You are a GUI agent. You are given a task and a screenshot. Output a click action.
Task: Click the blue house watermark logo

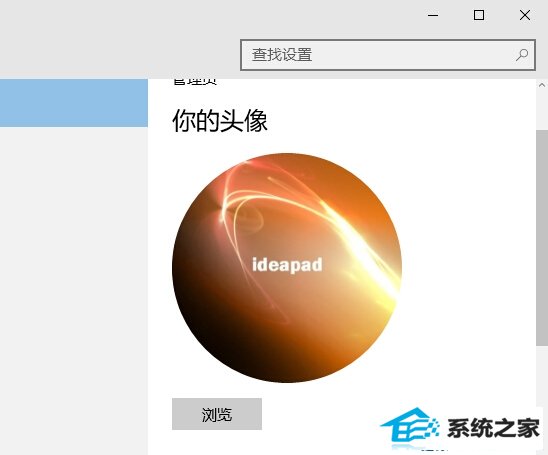[x=410, y=425]
